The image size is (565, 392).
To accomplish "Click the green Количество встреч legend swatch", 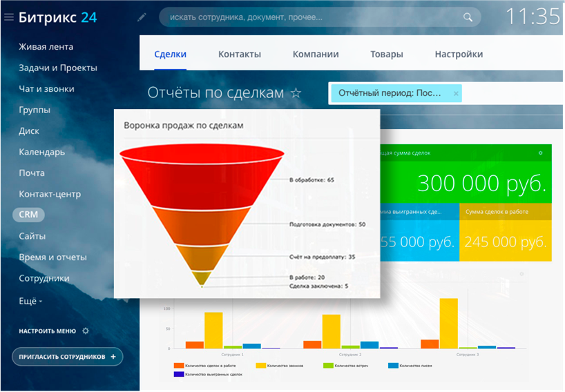I will tap(328, 366).
